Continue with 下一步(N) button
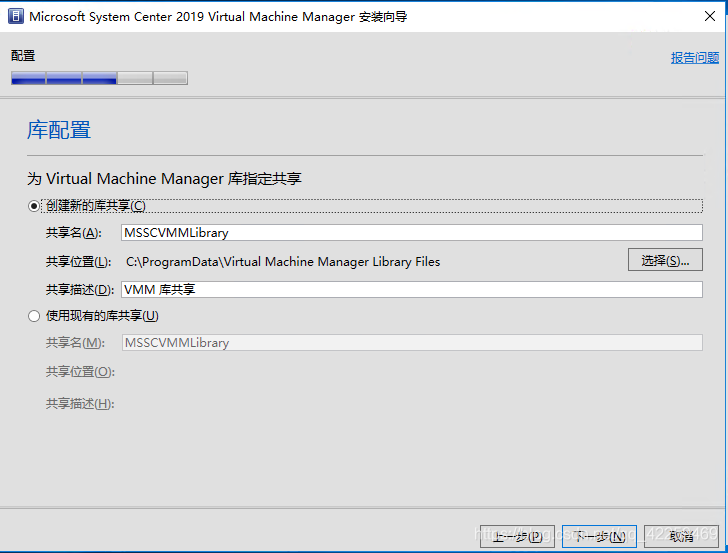The width and height of the screenshot is (728, 553). (x=599, y=537)
